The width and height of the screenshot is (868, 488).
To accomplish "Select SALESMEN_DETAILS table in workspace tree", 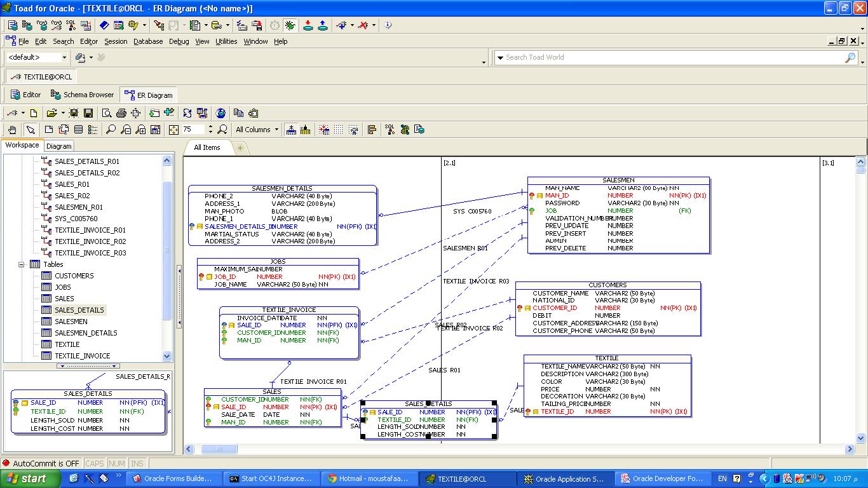I will (x=86, y=333).
